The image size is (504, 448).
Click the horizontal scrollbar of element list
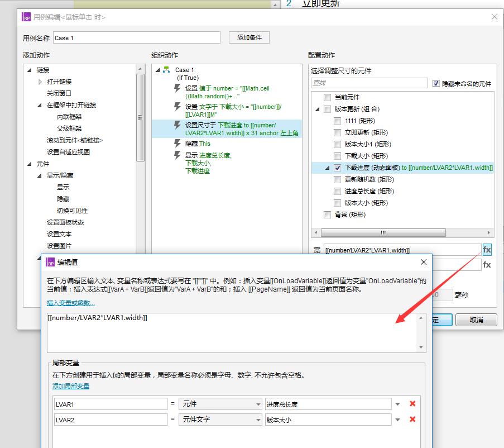click(383, 232)
